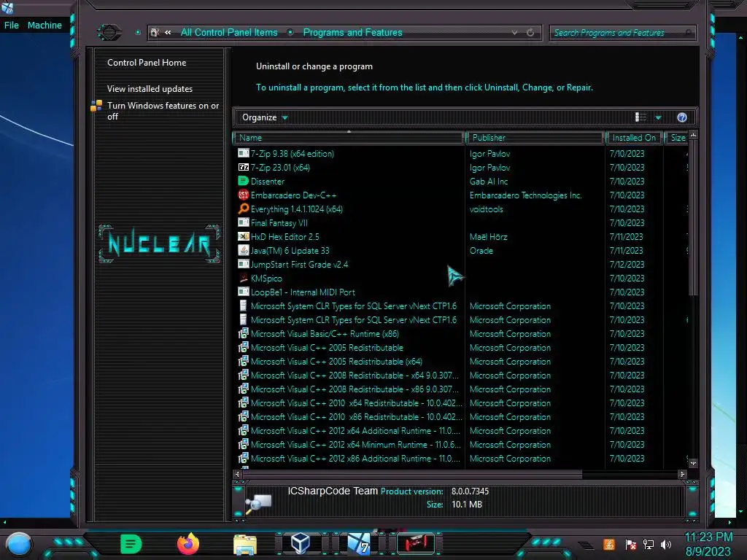Open the Machine menu
Viewport: 747px width, 560px height.
[44, 26]
